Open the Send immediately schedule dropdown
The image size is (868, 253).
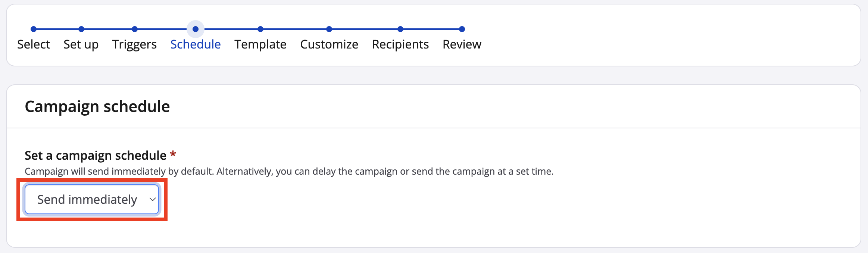point(87,200)
